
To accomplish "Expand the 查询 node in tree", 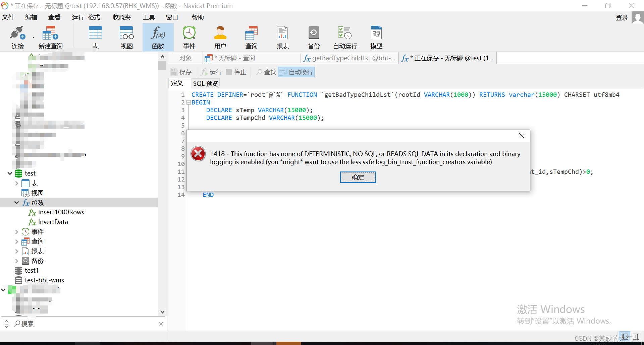I will [16, 241].
